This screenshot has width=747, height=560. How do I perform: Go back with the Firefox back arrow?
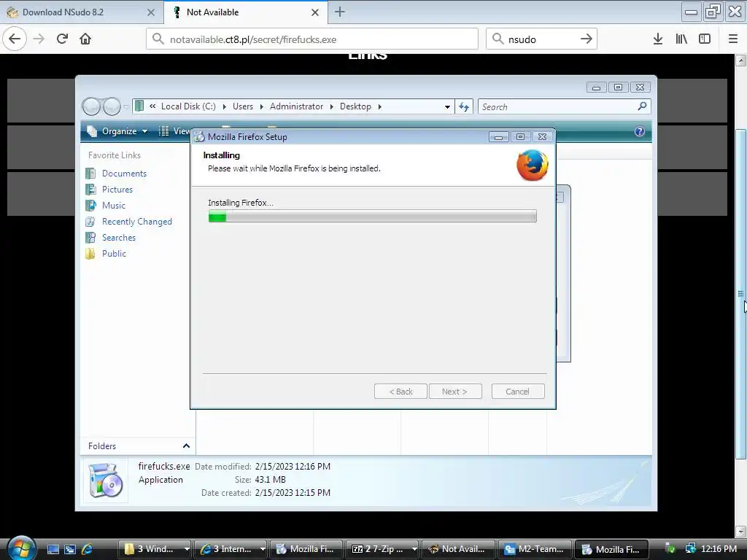pos(15,39)
